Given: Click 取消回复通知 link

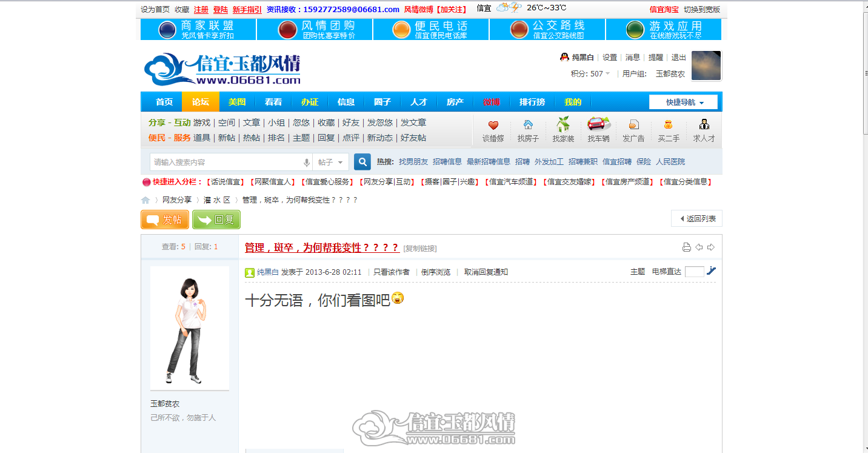Looking at the screenshot, I should click(x=486, y=272).
